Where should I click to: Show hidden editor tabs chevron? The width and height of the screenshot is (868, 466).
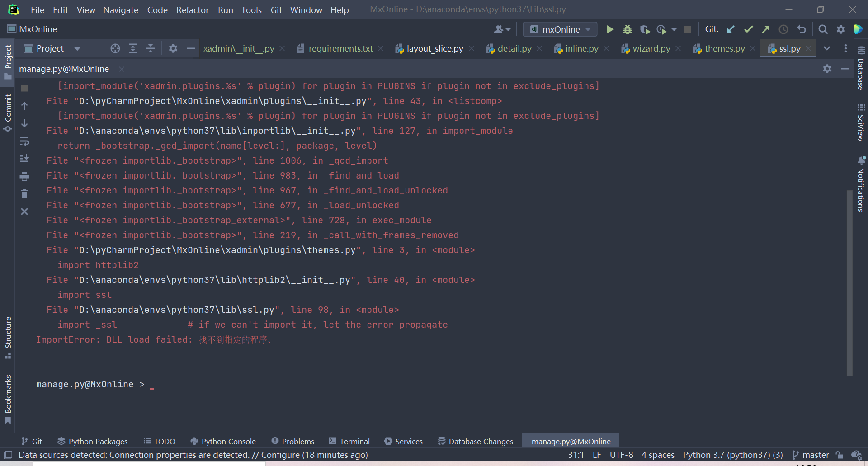827,48
